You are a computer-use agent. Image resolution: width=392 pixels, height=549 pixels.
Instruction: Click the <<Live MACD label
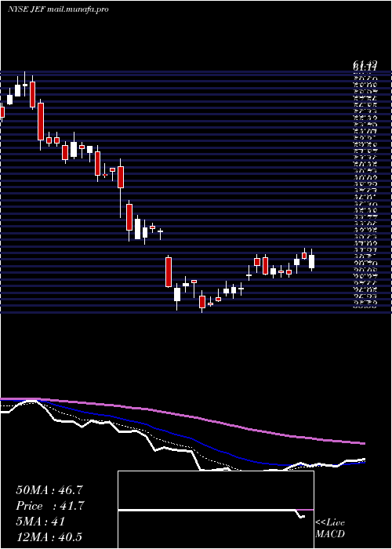330,528
